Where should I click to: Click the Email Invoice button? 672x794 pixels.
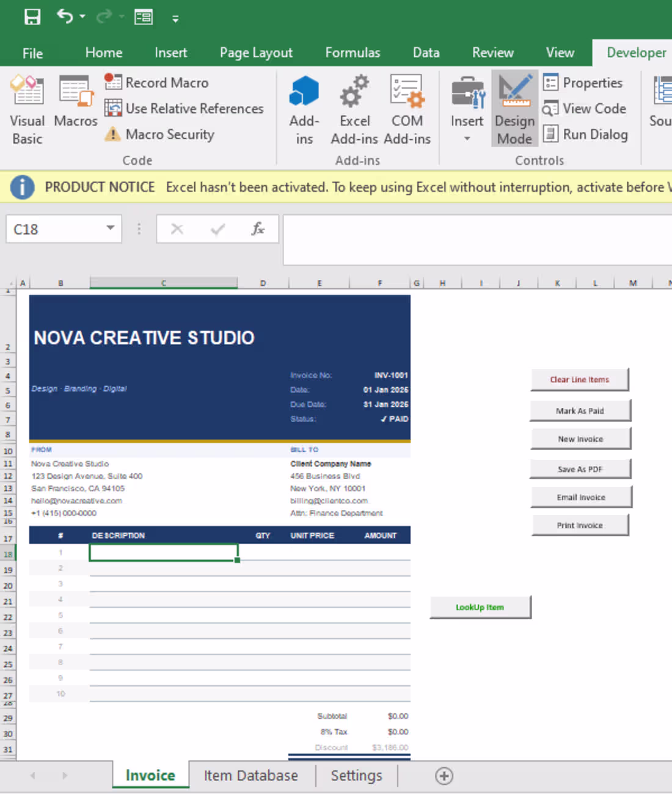point(581,497)
